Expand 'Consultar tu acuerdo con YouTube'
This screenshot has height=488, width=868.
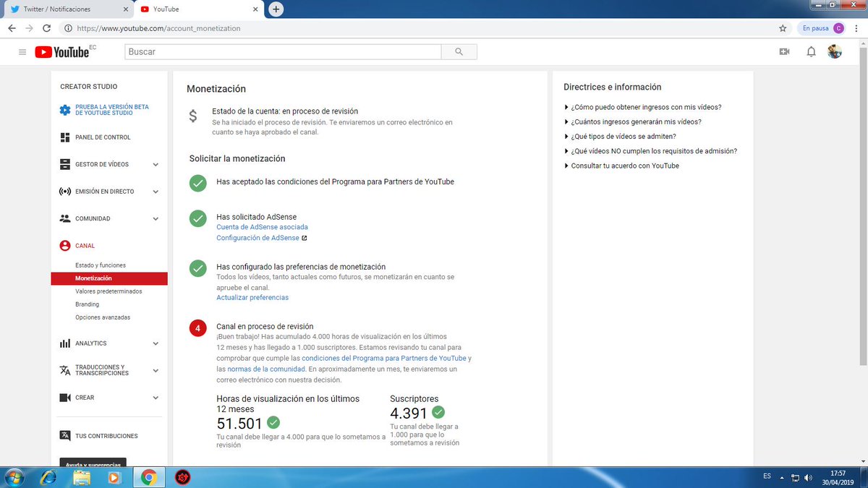pyautogui.click(x=621, y=166)
